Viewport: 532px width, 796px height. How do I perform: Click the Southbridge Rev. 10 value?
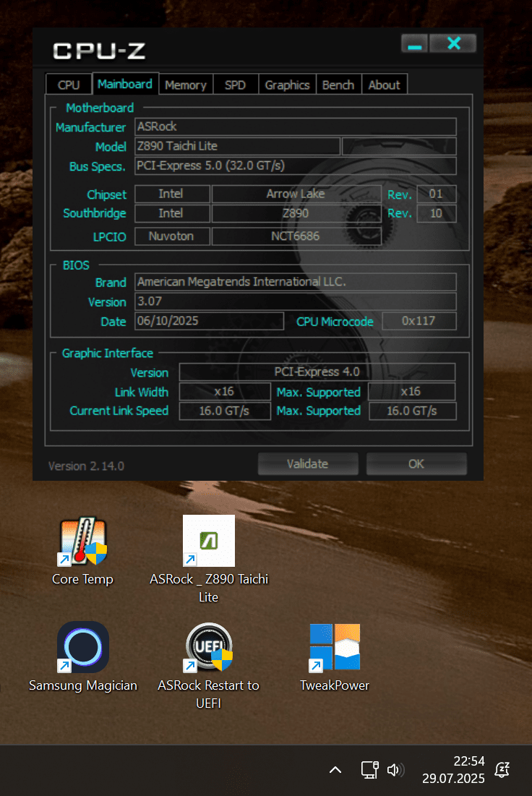(436, 213)
